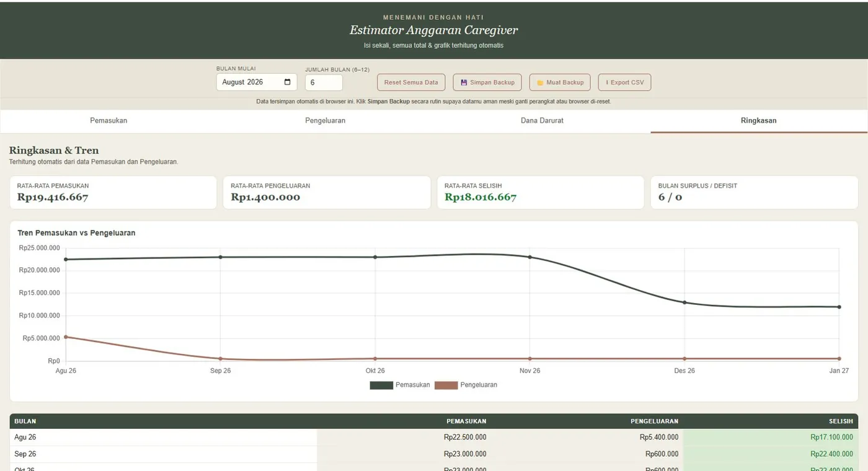Click the Tren Pemasukan vs Pengeluaran chart title
Screen dimensions: 868x471
point(76,233)
